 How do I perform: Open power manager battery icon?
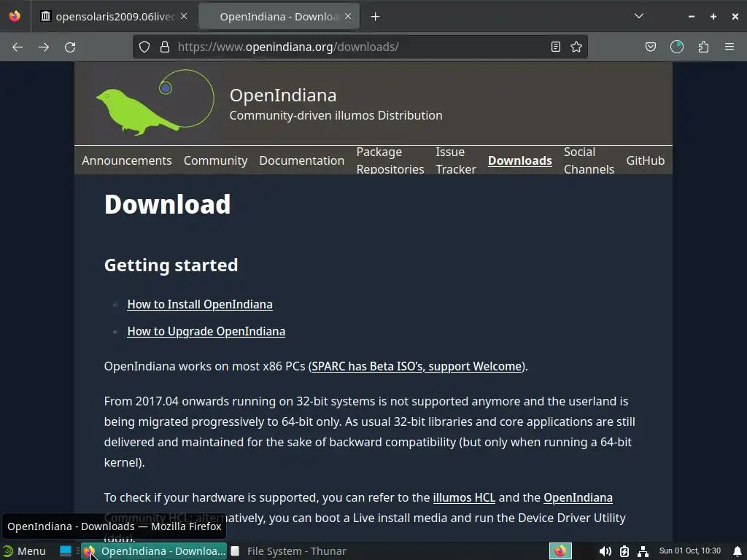click(x=624, y=551)
